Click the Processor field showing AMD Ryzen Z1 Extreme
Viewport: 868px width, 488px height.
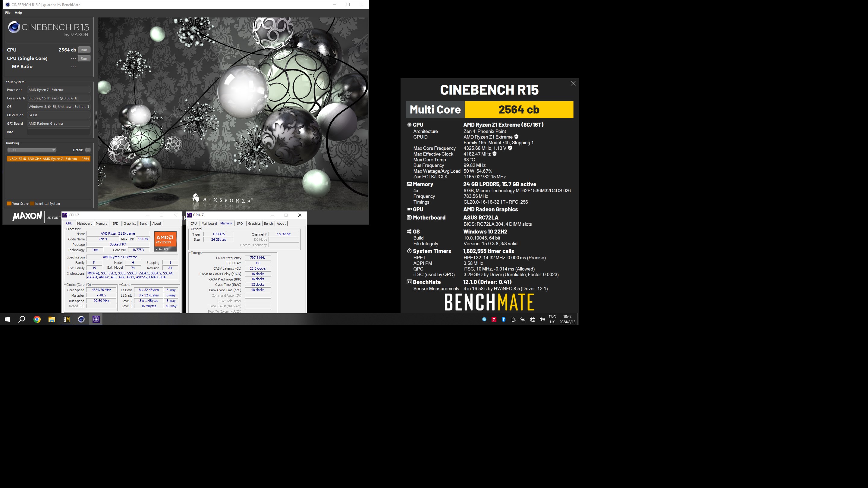pyautogui.click(x=59, y=90)
